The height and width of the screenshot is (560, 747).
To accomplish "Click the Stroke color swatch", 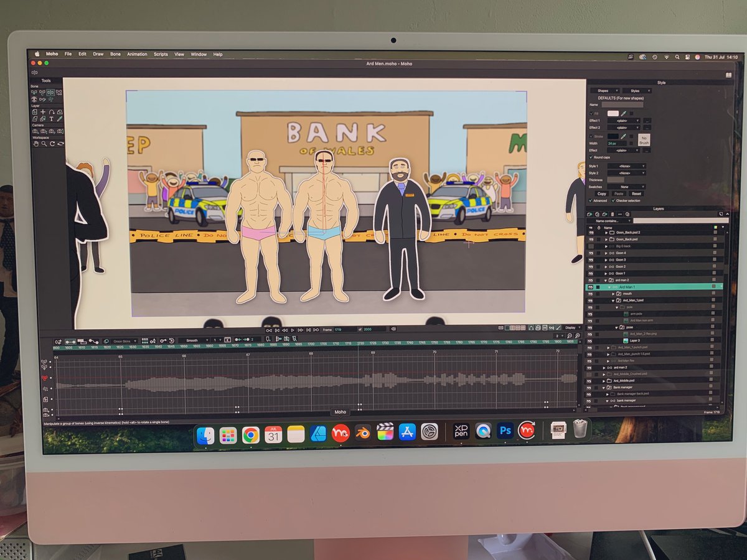I will [x=613, y=136].
